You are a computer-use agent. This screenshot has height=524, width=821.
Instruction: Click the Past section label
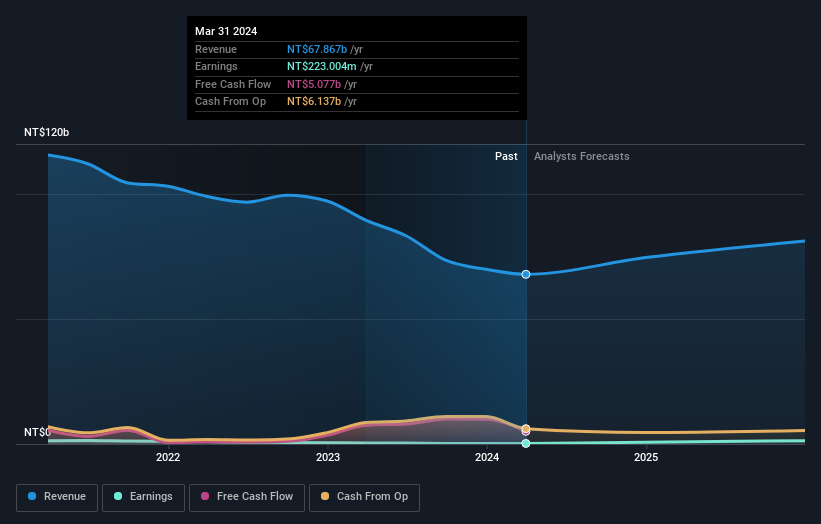[x=506, y=156]
